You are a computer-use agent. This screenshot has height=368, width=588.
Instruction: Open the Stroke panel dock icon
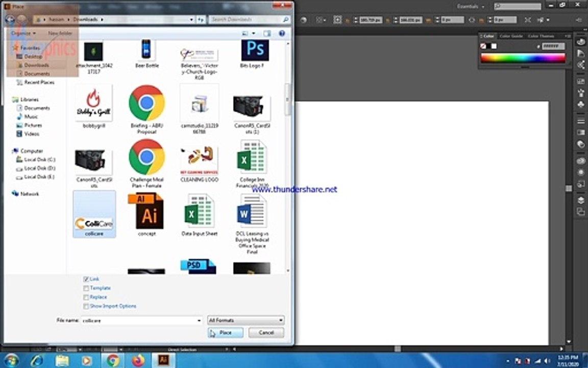[x=580, y=121]
